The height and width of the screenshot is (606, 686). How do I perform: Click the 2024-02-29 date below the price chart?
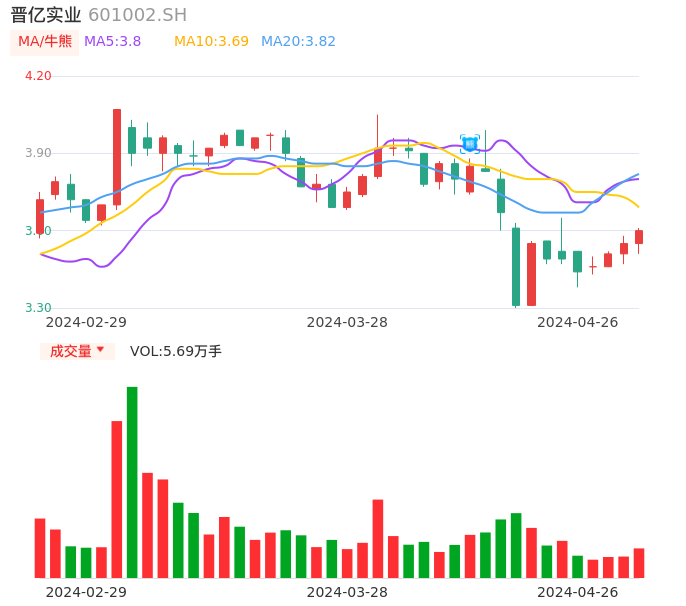tap(86, 322)
